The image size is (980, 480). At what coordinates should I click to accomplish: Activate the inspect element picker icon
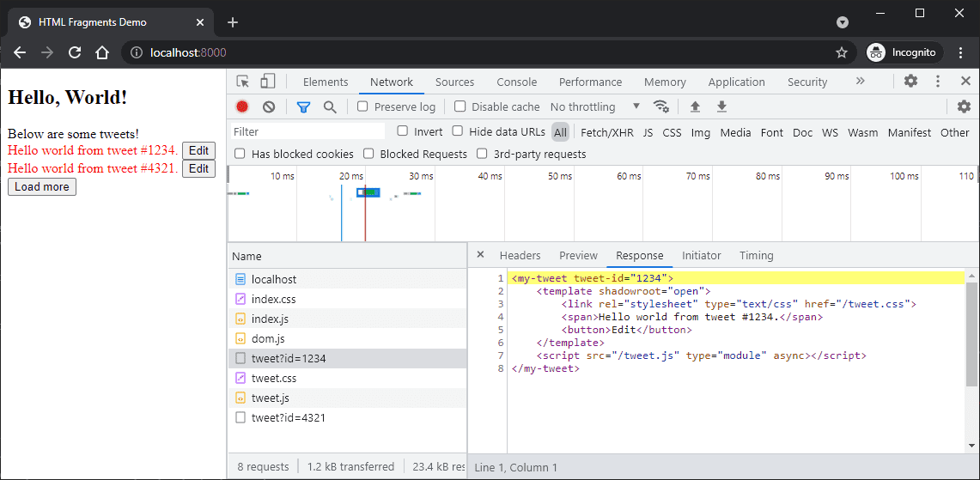click(242, 82)
